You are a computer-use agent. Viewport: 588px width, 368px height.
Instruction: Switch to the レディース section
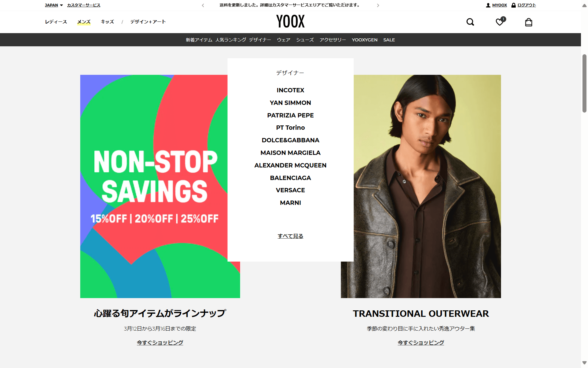tap(56, 22)
